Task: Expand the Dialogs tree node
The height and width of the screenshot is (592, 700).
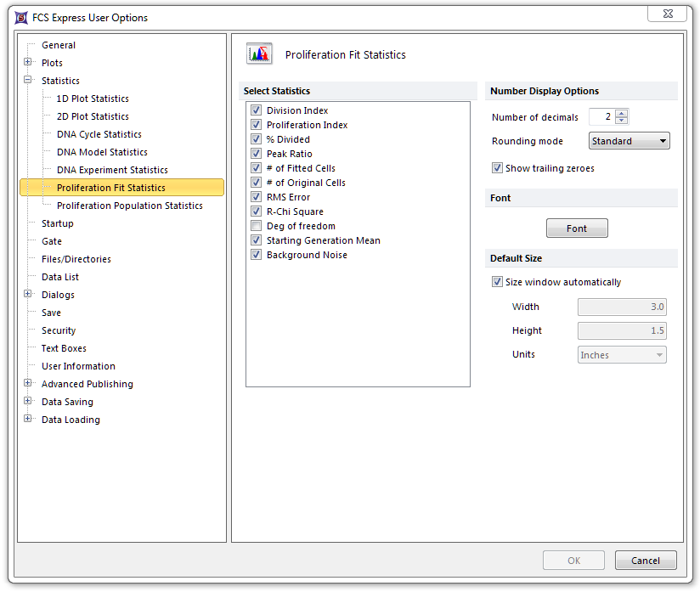Action: (x=28, y=295)
